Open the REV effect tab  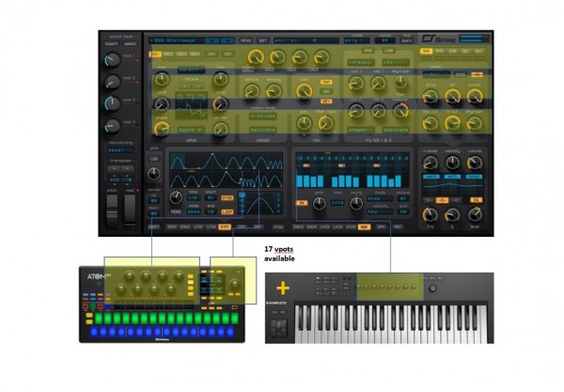pyautogui.click(x=478, y=52)
